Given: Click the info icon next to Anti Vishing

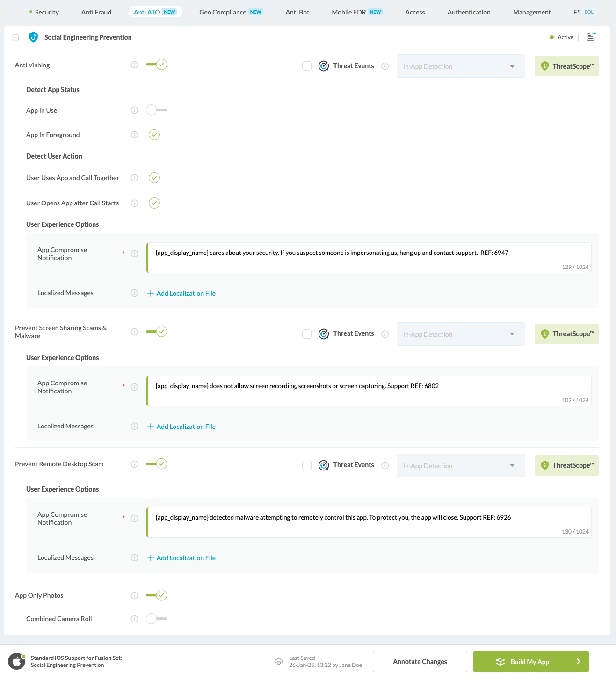Looking at the screenshot, I should [134, 65].
